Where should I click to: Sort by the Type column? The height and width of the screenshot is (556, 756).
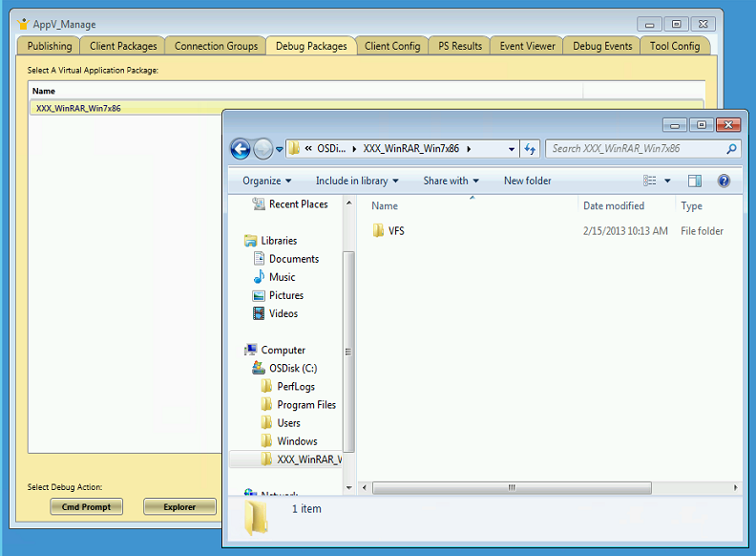point(691,206)
